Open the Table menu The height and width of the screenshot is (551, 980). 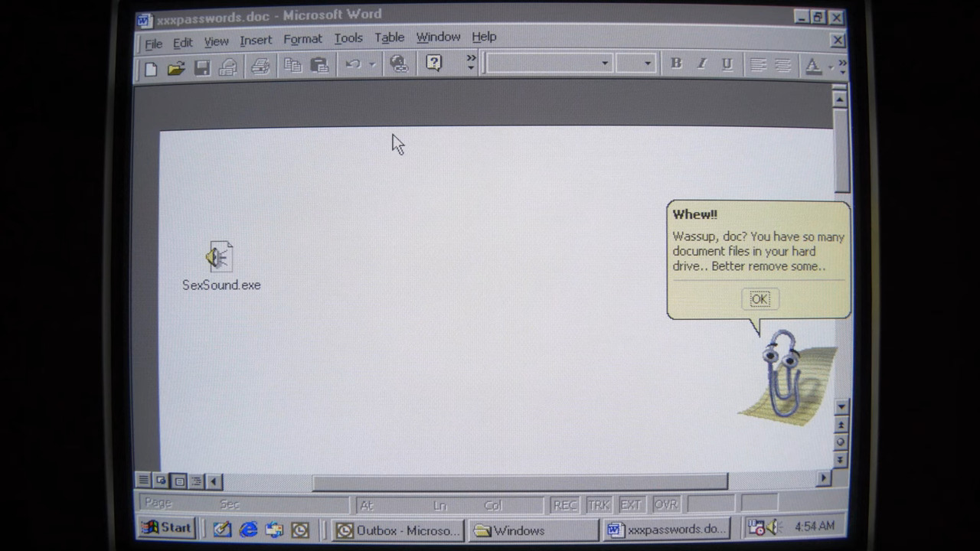[389, 37]
